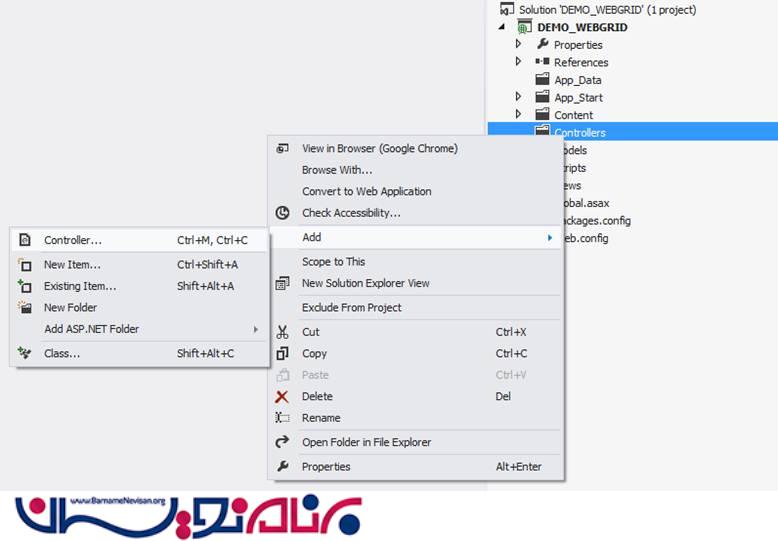Select View in Browser (Google Chrome)

coord(415,148)
